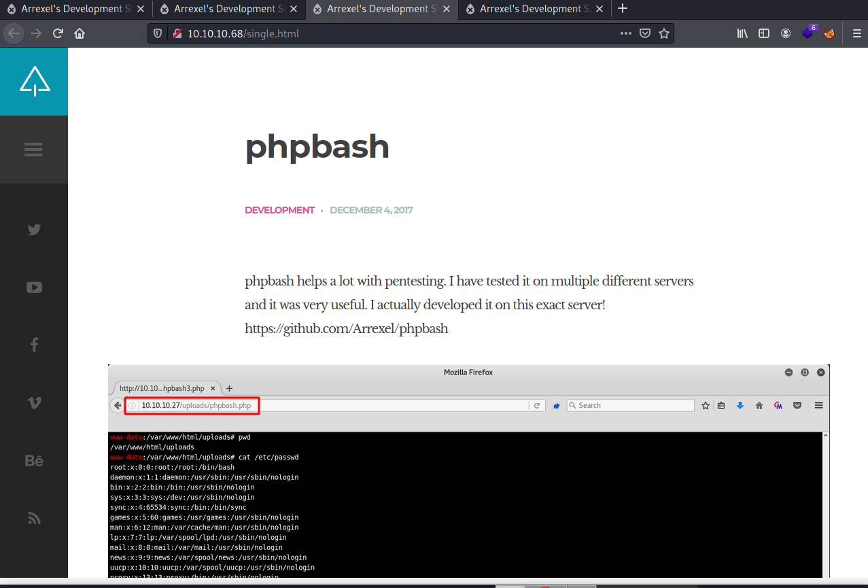Save page to Pocket icon
Image resolution: width=868 pixels, height=588 pixels.
click(645, 33)
